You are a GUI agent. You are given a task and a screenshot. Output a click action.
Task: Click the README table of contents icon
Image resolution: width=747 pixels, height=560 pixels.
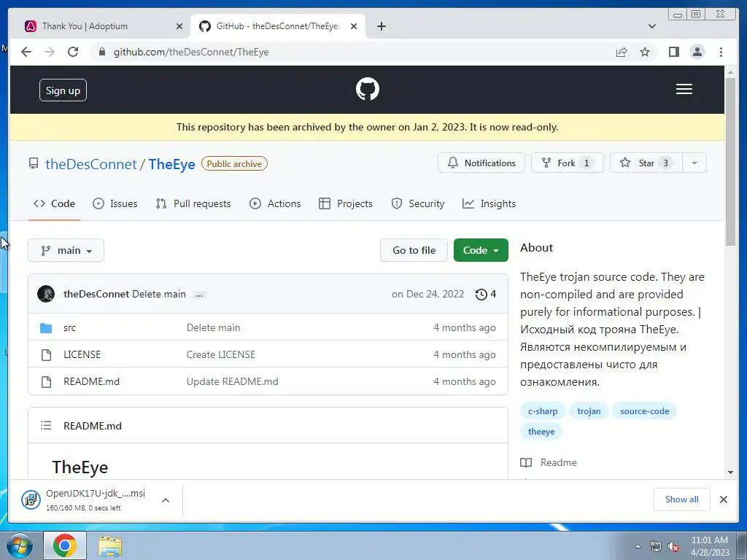point(46,425)
